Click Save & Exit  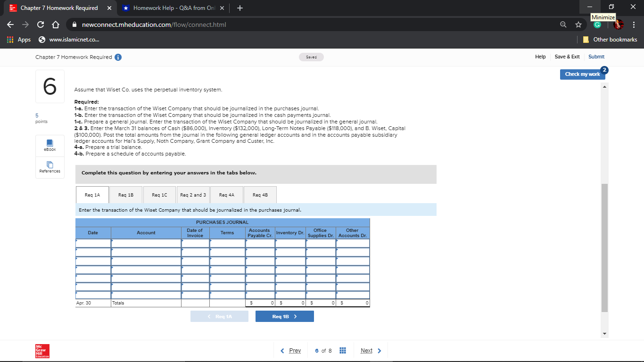pyautogui.click(x=567, y=57)
